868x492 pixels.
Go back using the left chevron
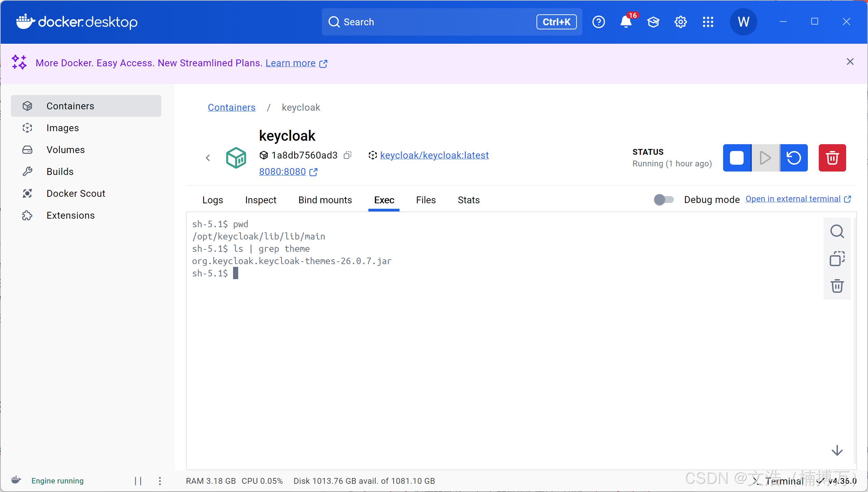coord(208,158)
